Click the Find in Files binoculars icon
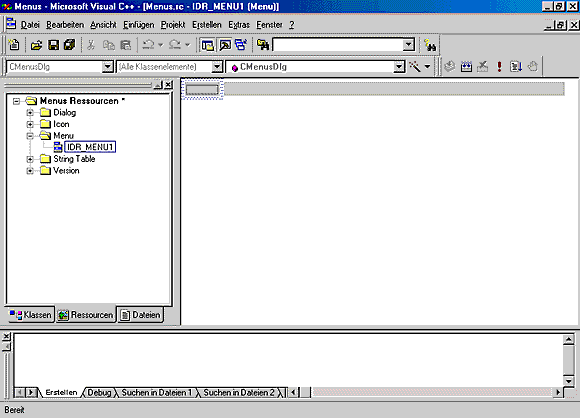Screen dimensions: 580x418 [263, 45]
